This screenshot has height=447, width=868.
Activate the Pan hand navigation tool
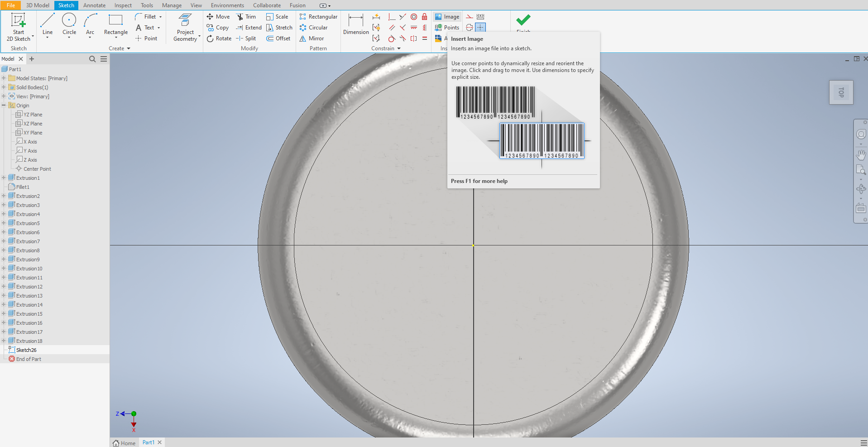pos(861,155)
